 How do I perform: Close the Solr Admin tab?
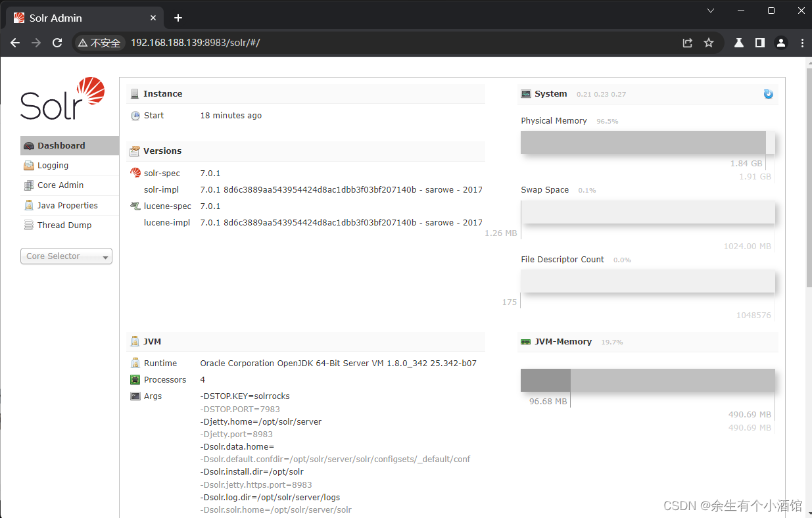pyautogui.click(x=153, y=18)
